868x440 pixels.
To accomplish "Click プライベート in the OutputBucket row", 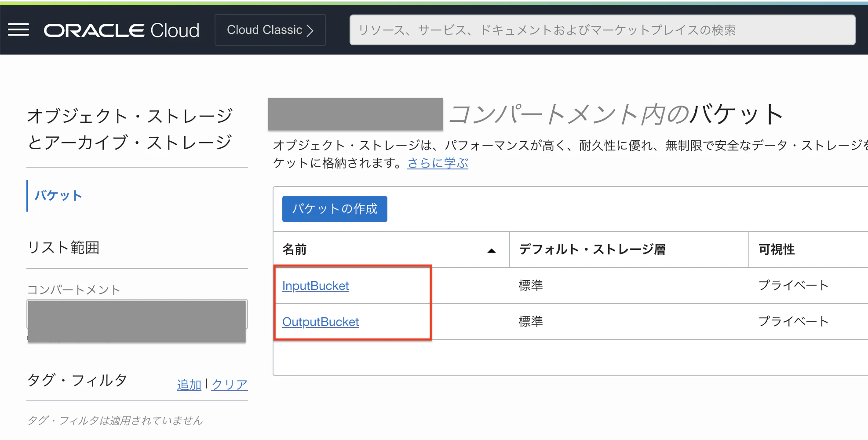I will (794, 322).
